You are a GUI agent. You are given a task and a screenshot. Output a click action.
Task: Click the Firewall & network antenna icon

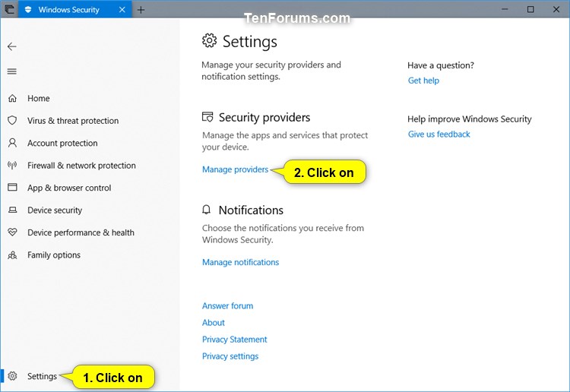pyautogui.click(x=12, y=166)
